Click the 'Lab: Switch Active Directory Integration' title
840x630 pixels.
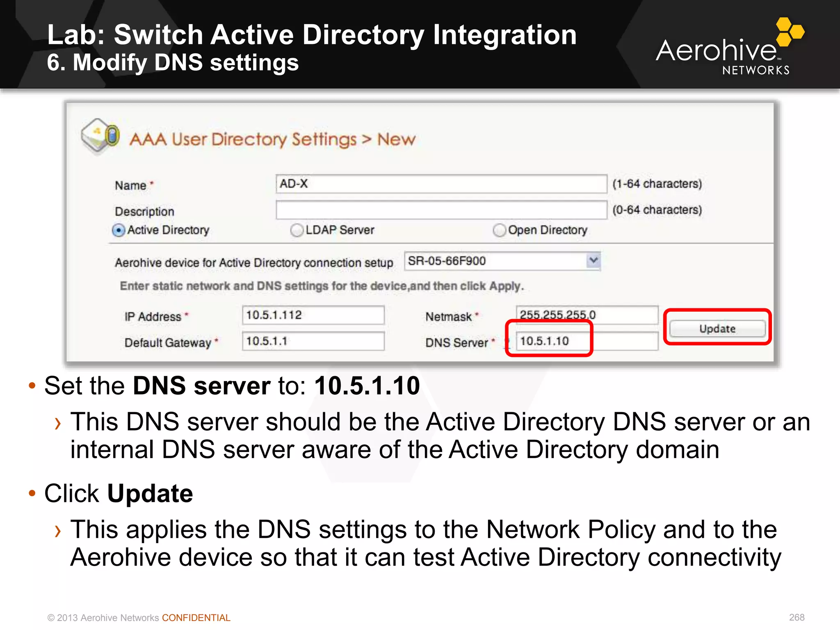(312, 34)
